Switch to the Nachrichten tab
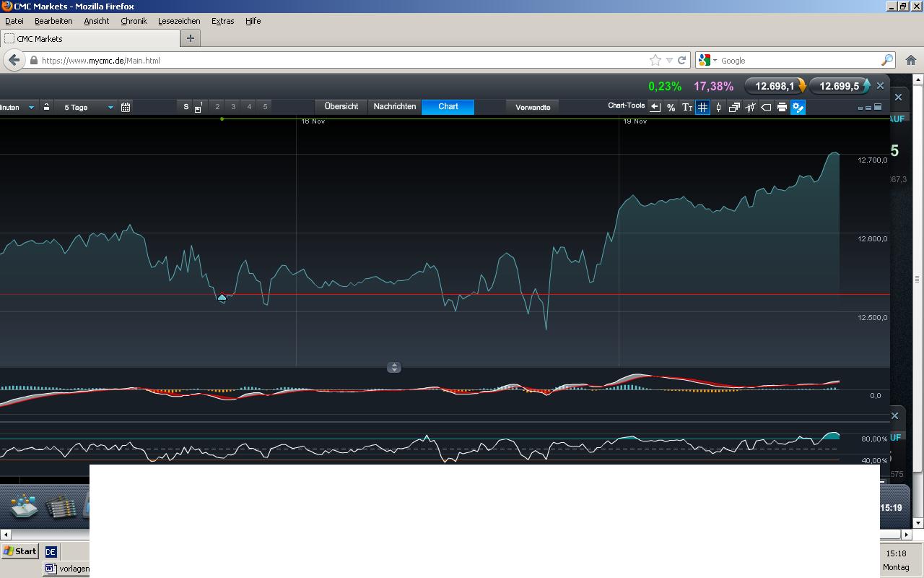This screenshot has width=924, height=578. click(x=395, y=106)
